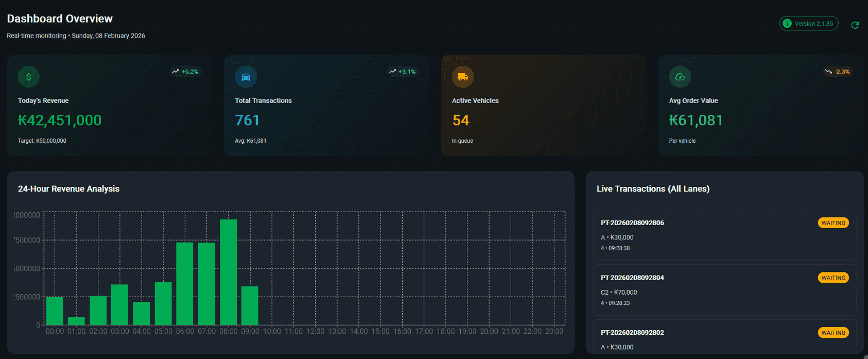Image resolution: width=868 pixels, height=359 pixels.
Task: Click the Sunday, 08 February 2026 date text
Action: click(x=108, y=36)
